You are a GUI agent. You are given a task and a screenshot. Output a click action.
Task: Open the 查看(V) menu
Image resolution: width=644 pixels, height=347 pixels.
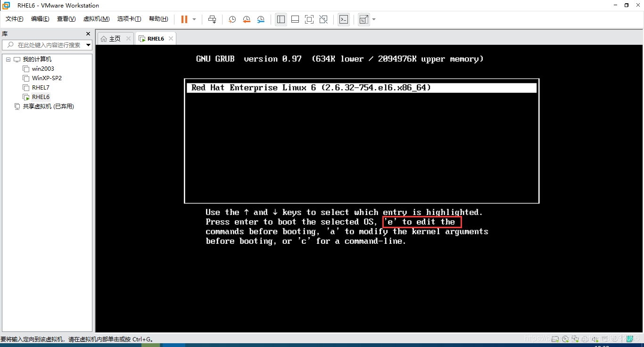(x=66, y=19)
